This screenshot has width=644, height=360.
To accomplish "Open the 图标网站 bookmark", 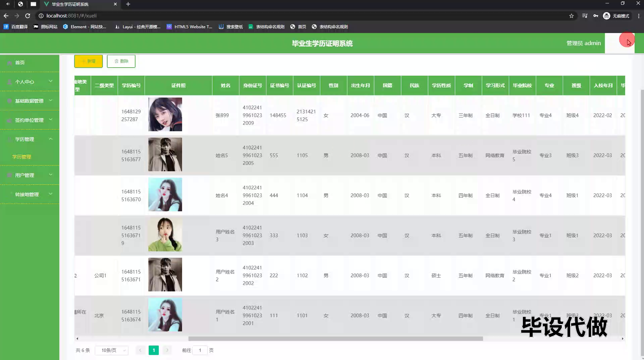I will click(x=45, y=27).
